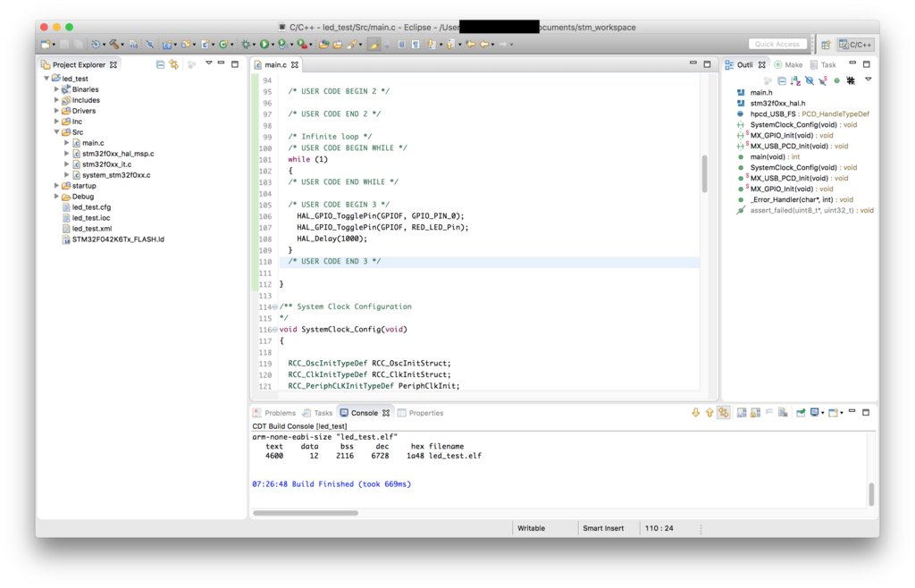The width and height of the screenshot is (915, 588).
Task: Click Console next error down-arrow
Action: (695, 413)
